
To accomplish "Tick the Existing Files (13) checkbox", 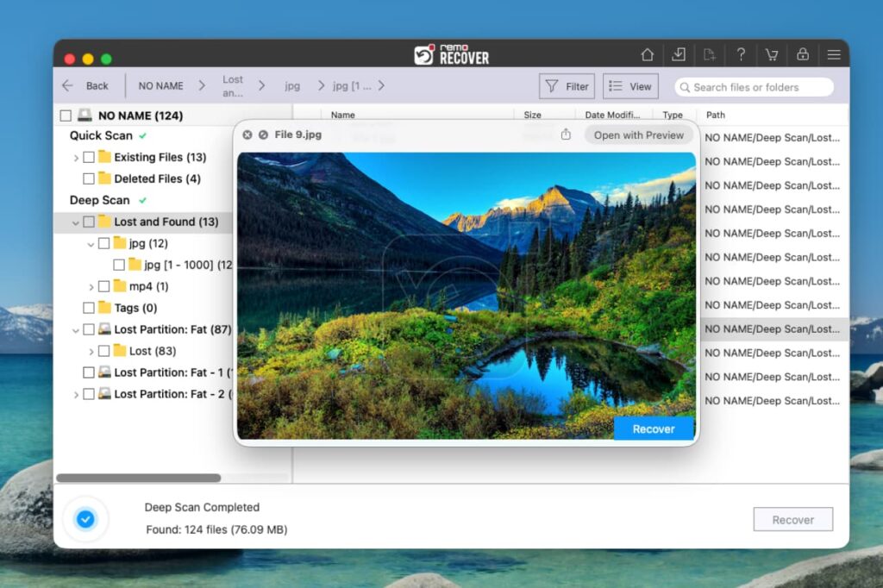I will (x=89, y=157).
